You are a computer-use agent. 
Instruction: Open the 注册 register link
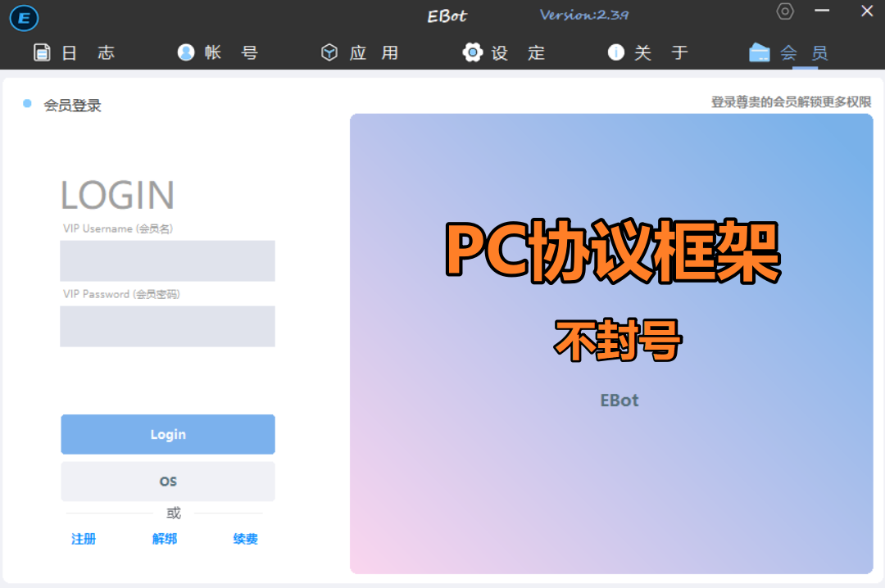coord(84,539)
